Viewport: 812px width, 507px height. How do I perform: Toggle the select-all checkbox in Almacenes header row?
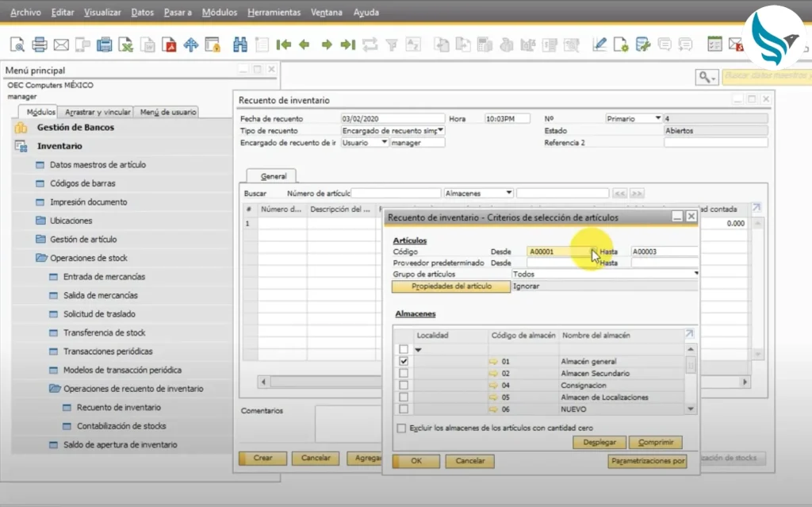click(x=404, y=349)
